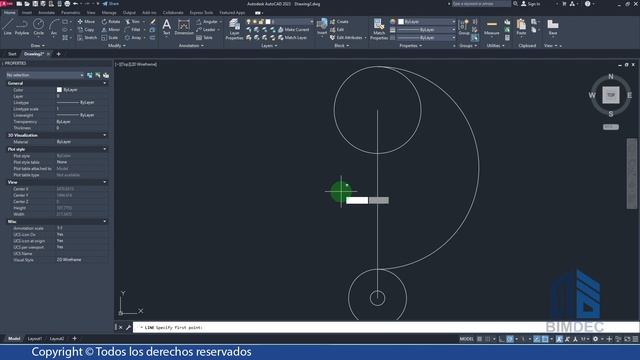This screenshot has width=640, height=360.
Task: Activate the Fillet command
Action: coord(133,30)
